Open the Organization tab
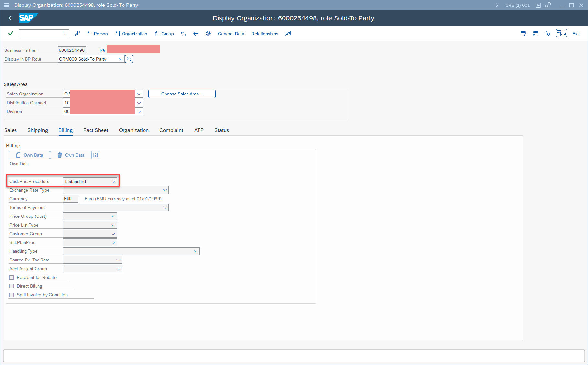The image size is (588, 365). (x=134, y=130)
